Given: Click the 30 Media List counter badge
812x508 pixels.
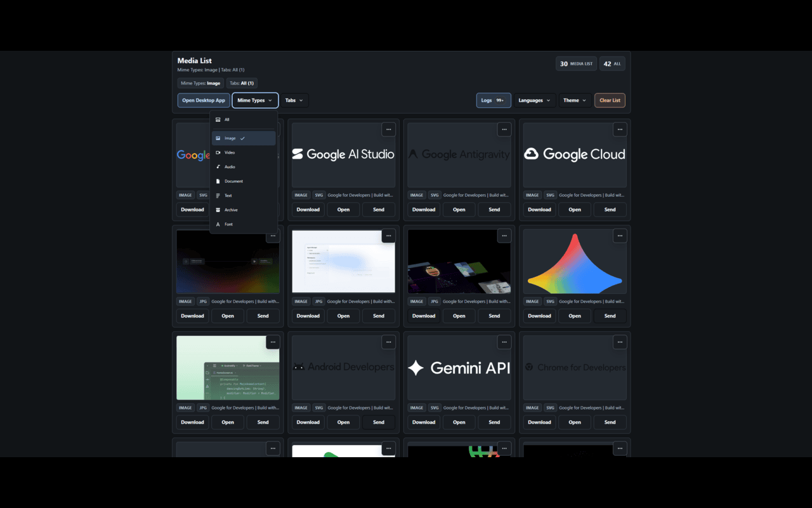Looking at the screenshot, I should 576,63.
